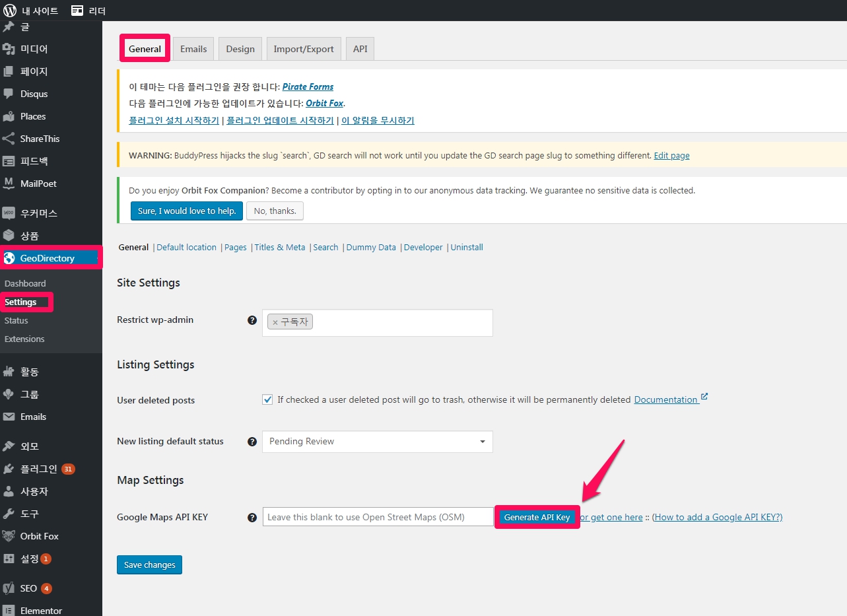Screen dimensions: 847x616
Task: Open the Titles & Meta sub-section
Action: pyautogui.click(x=280, y=247)
